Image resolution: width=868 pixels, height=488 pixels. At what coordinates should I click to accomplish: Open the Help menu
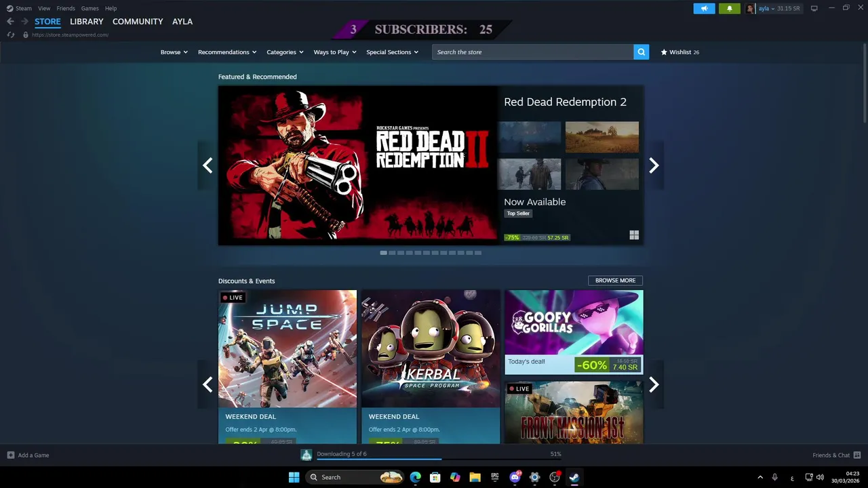click(x=111, y=8)
